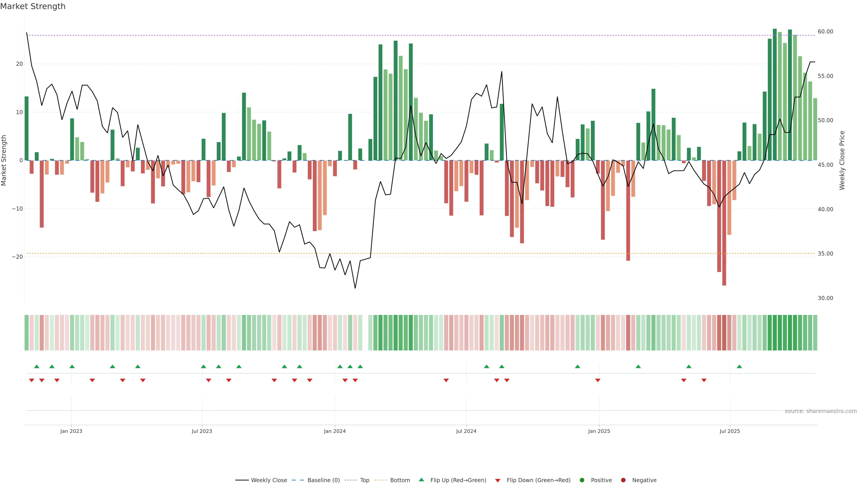
Task: Click the green Positive legend dot
Action: 582,480
